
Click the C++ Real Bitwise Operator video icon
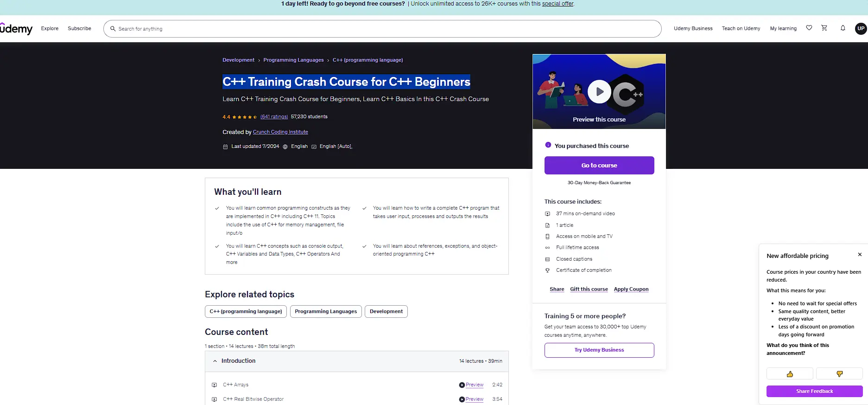click(x=214, y=399)
